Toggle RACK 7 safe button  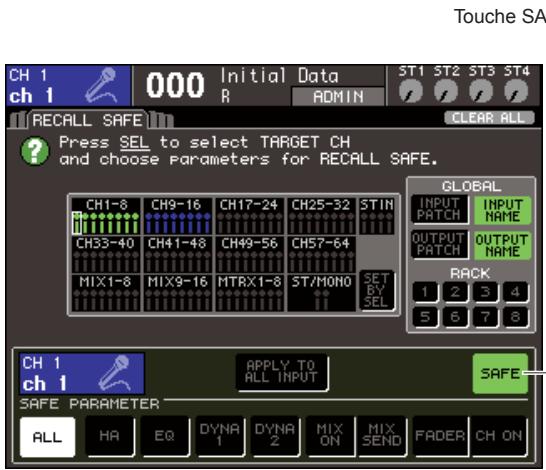pos(485,317)
